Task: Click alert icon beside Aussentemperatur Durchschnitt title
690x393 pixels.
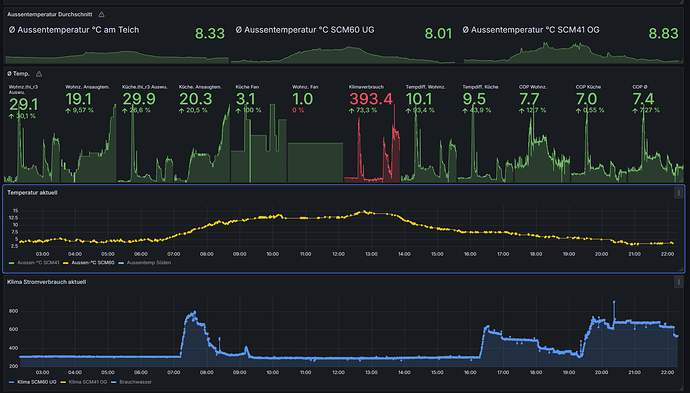Action: click(102, 15)
